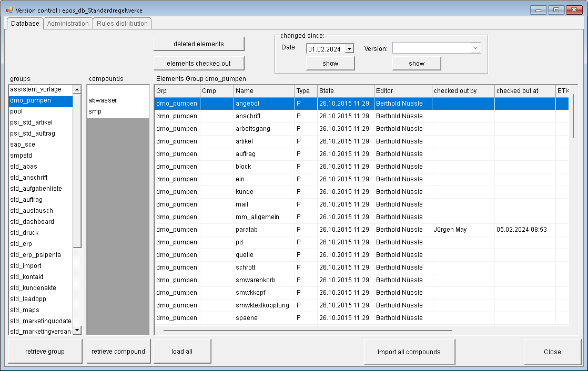Click the load all button
The width and height of the screenshot is (588, 371).
point(181,352)
